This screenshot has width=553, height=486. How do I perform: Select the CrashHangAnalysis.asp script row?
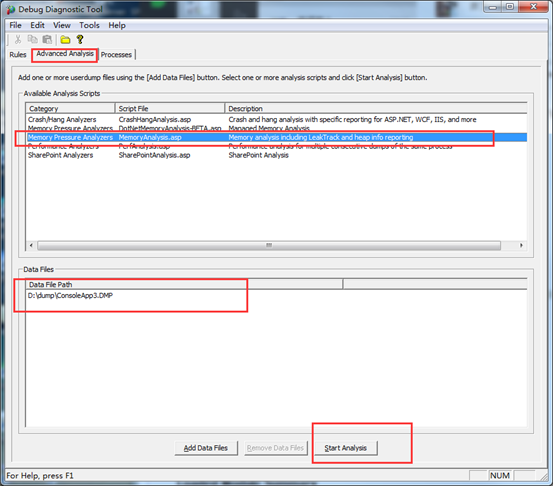click(276, 120)
